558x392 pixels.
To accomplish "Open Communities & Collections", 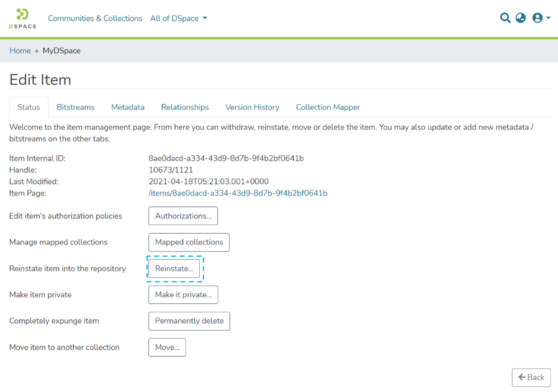I will pos(95,19).
